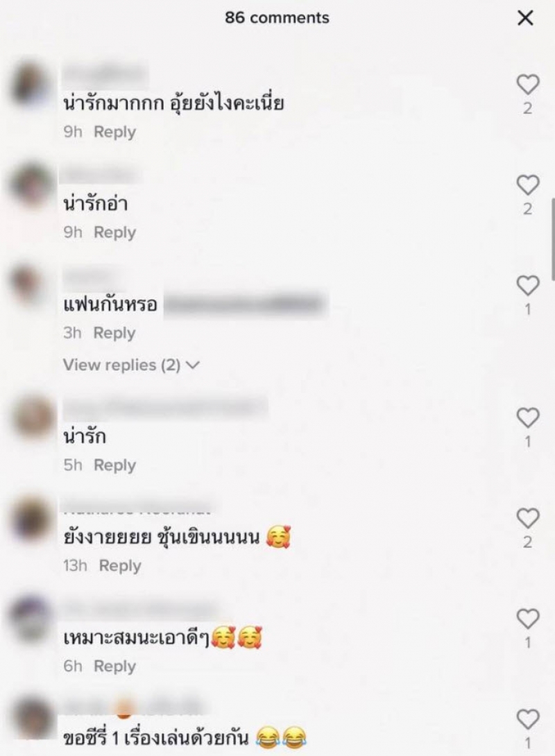Image resolution: width=555 pixels, height=756 pixels.
Task: Like the comment "เหมาะสมนะเอาดีๆ"
Action: pos(527,619)
